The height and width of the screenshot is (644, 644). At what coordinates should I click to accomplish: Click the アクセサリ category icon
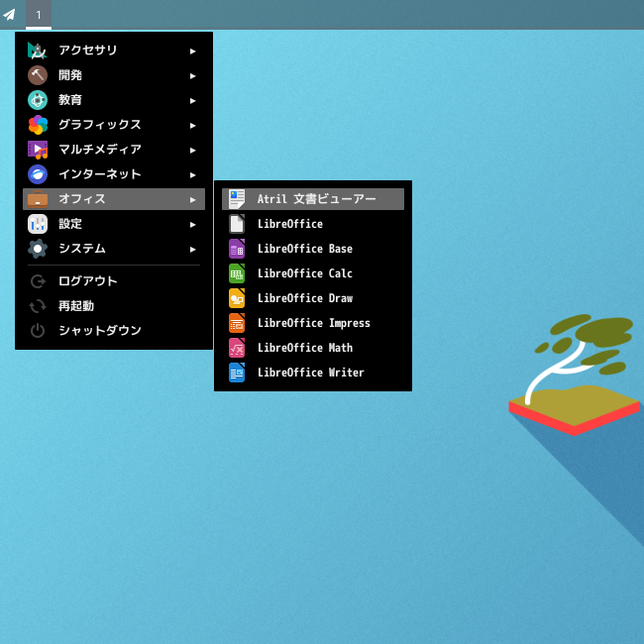pyautogui.click(x=38, y=51)
